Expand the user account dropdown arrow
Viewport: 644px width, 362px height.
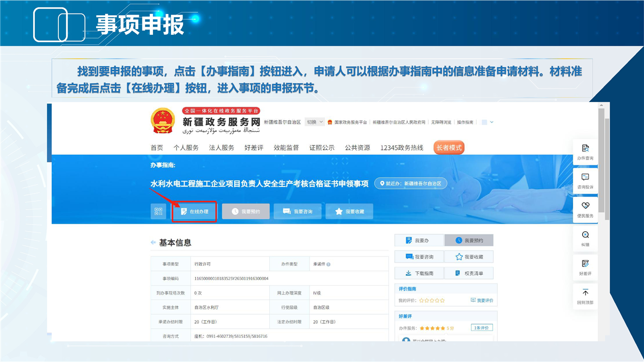pyautogui.click(x=492, y=122)
